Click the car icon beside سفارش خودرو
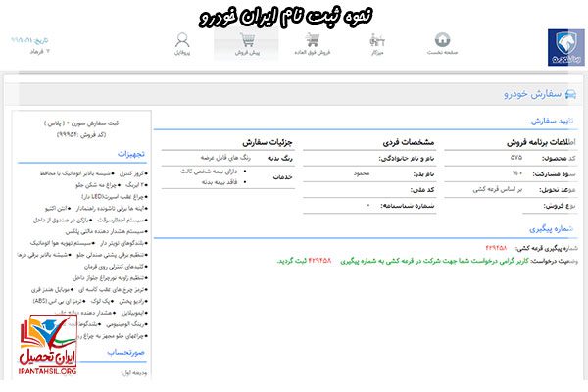The height and width of the screenshot is (392, 588). (570, 94)
